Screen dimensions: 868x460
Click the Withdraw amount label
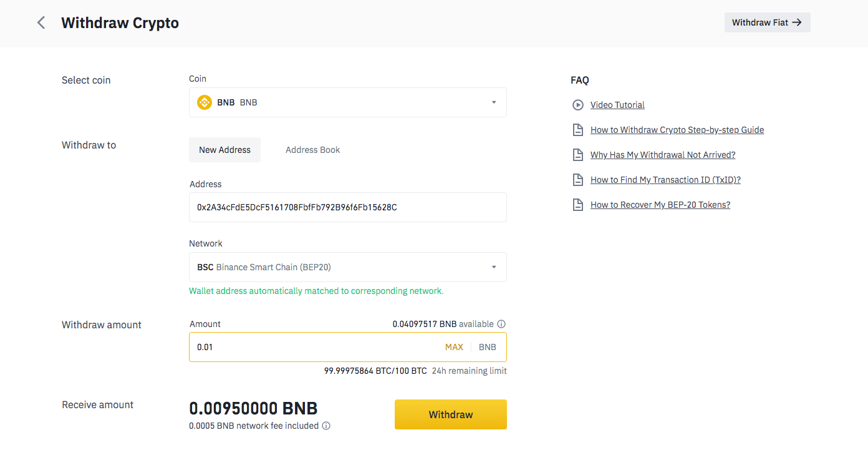point(102,325)
